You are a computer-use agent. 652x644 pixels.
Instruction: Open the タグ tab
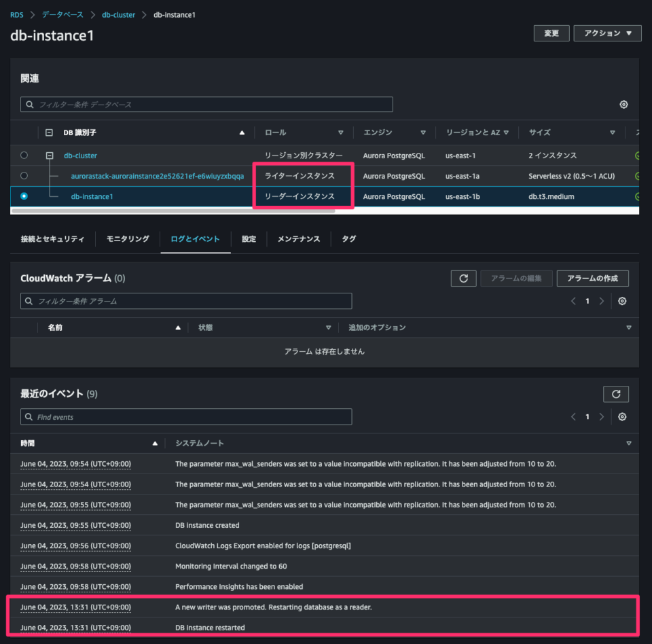point(348,238)
